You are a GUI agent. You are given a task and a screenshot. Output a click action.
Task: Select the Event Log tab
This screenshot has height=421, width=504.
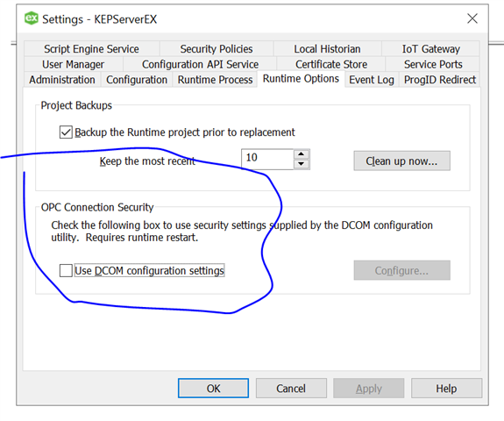(372, 80)
